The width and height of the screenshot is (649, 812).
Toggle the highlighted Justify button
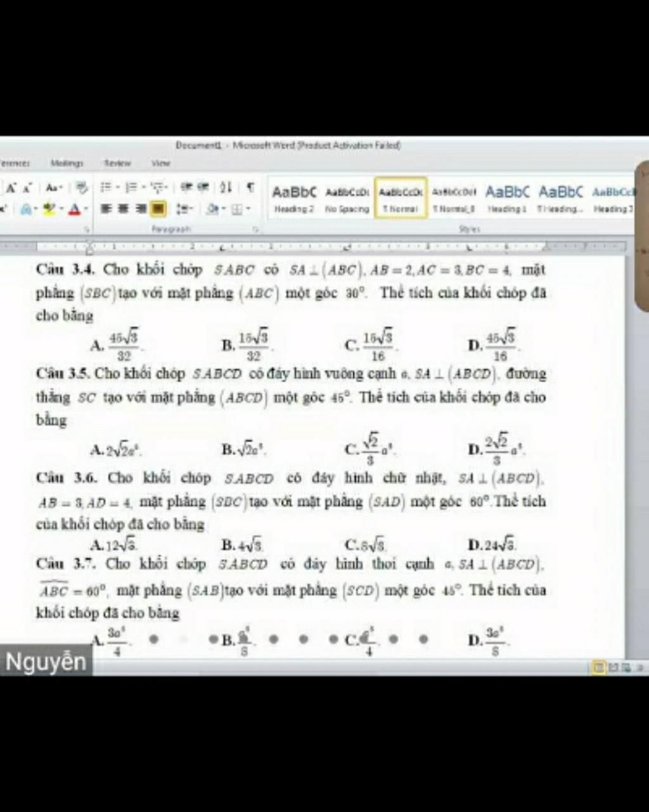click(159, 208)
